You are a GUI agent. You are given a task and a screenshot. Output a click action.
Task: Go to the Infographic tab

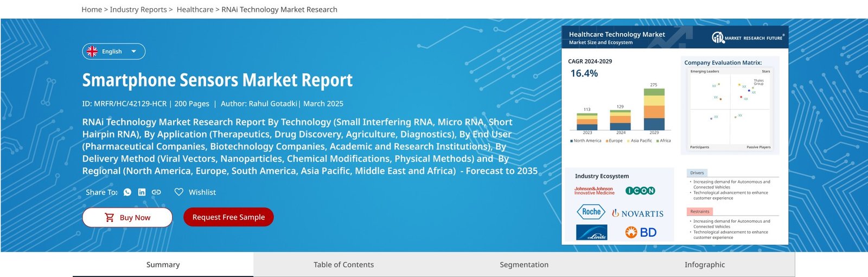coord(704,265)
